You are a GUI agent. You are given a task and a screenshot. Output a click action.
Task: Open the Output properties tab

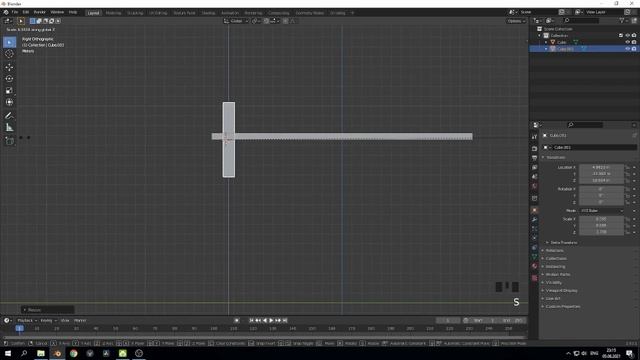(534, 158)
